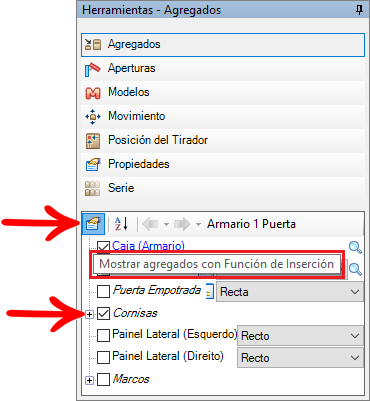Image resolution: width=370 pixels, height=401 pixels.
Task: Click the pin icon in panel header
Action: click(x=359, y=10)
